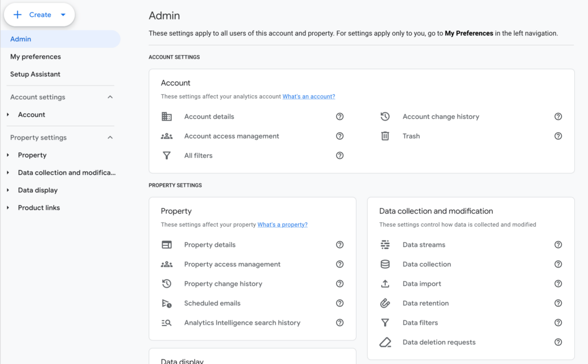Screen dimensions: 588x364
Task: Open help for Account change history
Action: pyautogui.click(x=558, y=117)
